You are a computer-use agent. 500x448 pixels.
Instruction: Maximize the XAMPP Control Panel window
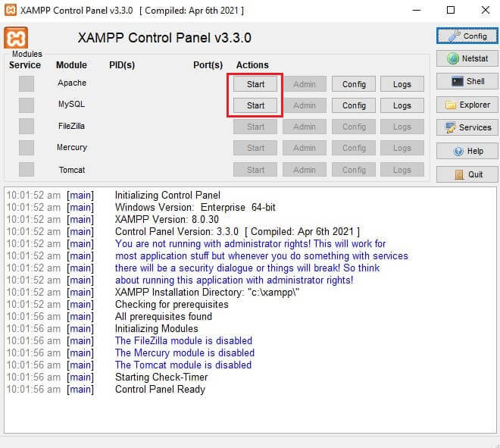[x=451, y=10]
